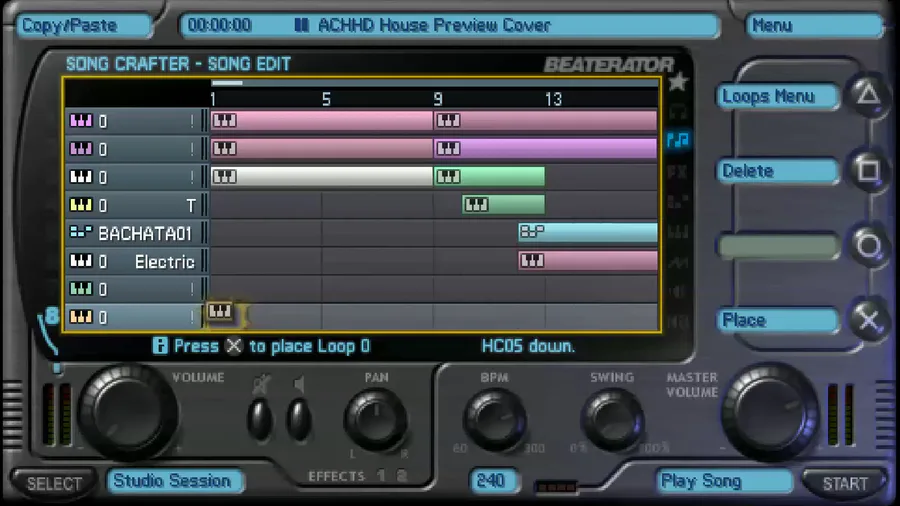Click the white keyboard icon of track three
The width and height of the screenshot is (900, 506).
(81, 177)
